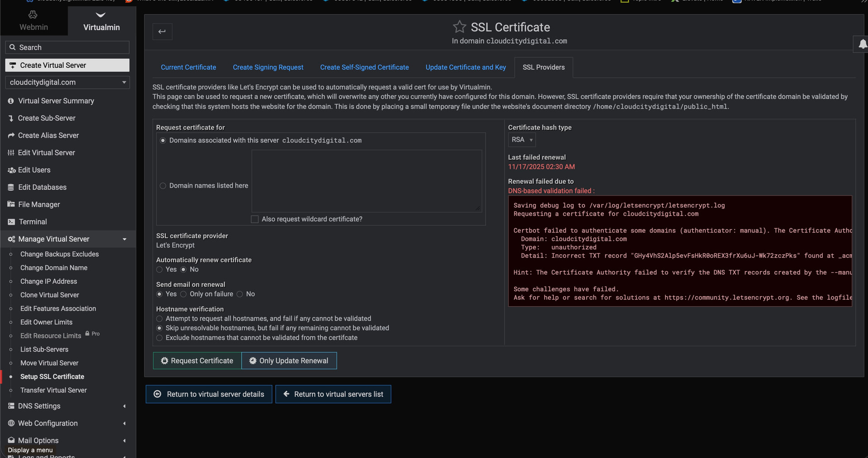Click the Edit Users icon
Screen dimensions: 868x458
(11, 170)
